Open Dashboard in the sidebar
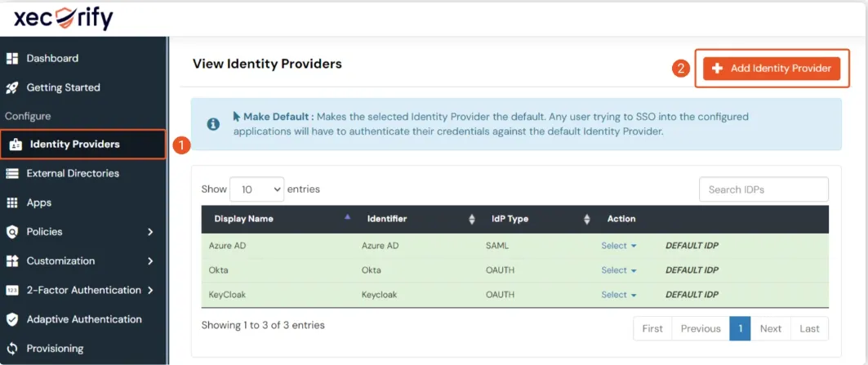 click(x=52, y=58)
